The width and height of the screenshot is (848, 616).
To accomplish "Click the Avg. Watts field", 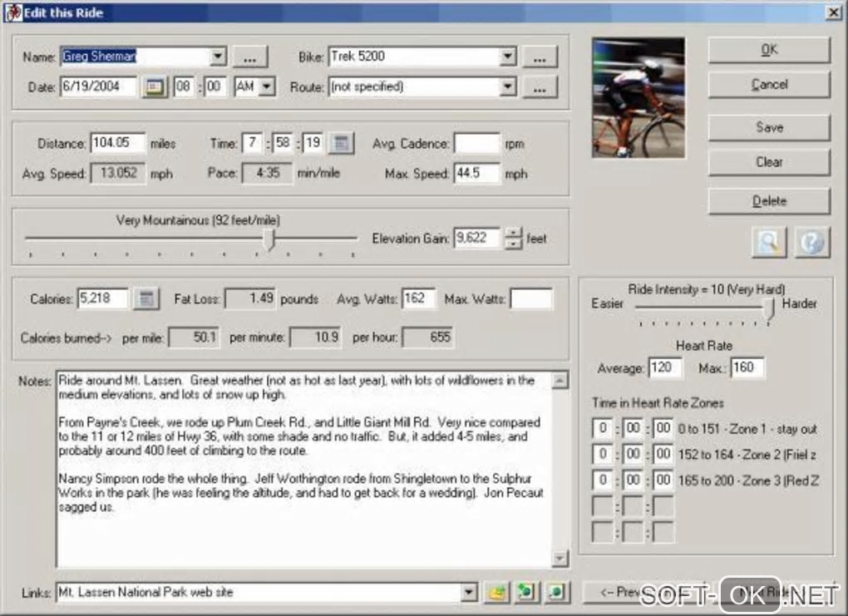I will pyautogui.click(x=418, y=298).
